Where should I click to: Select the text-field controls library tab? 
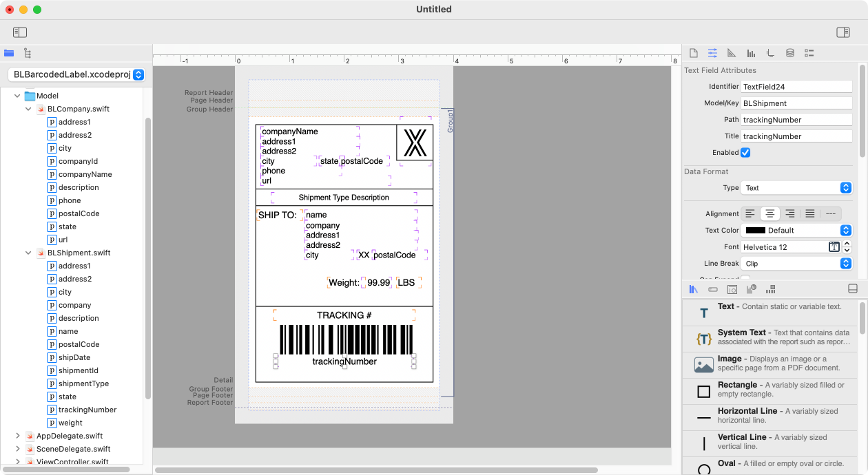(x=713, y=289)
